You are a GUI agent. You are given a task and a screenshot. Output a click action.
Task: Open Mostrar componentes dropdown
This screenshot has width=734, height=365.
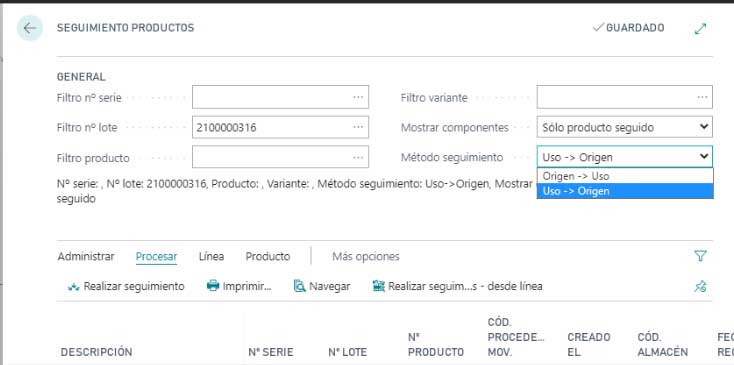[624, 127]
